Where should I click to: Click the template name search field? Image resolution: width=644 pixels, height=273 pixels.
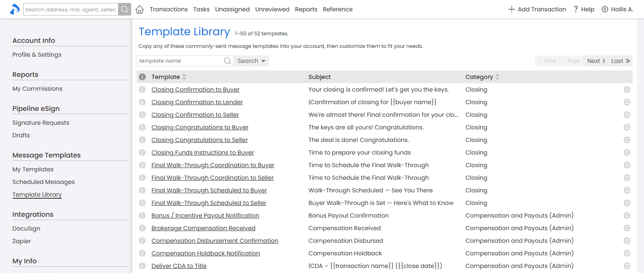coord(180,61)
